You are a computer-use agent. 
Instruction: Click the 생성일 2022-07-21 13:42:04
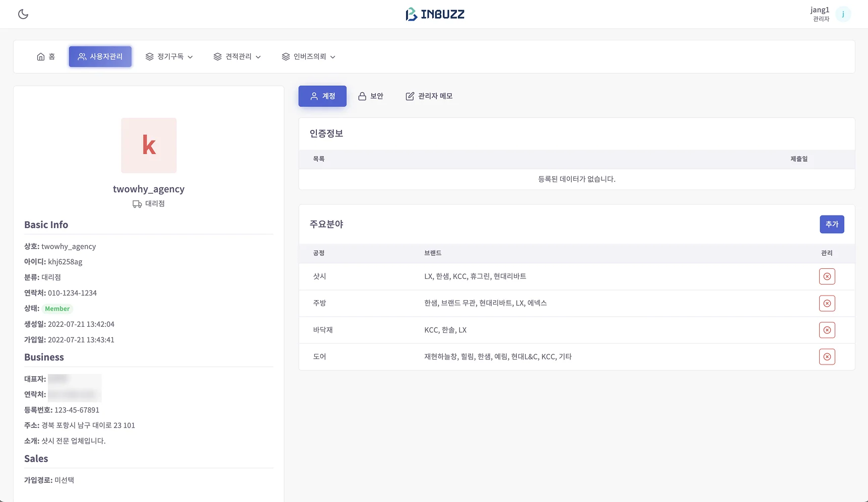coord(81,324)
